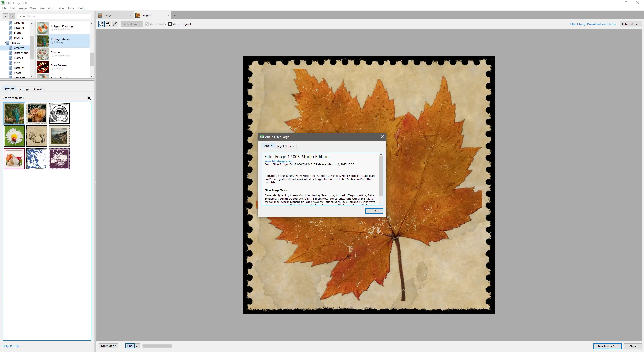The width and height of the screenshot is (644, 352).
Task: Toggle Draft Mode rendering
Action: (x=108, y=346)
